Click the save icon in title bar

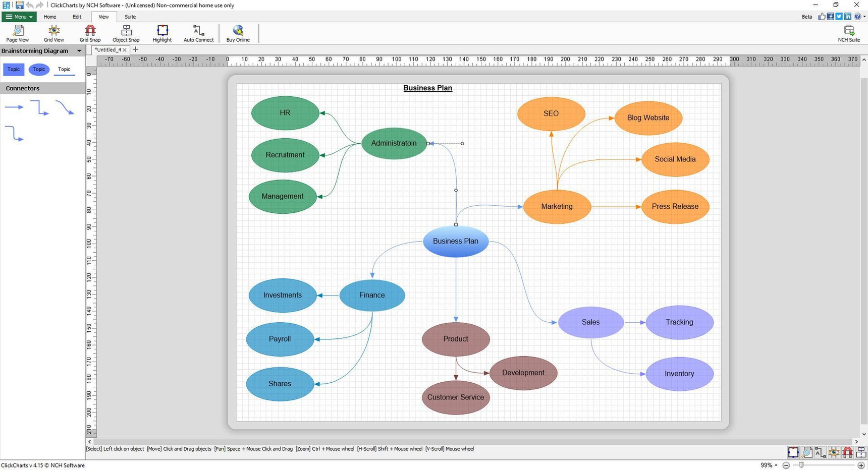(19, 5)
